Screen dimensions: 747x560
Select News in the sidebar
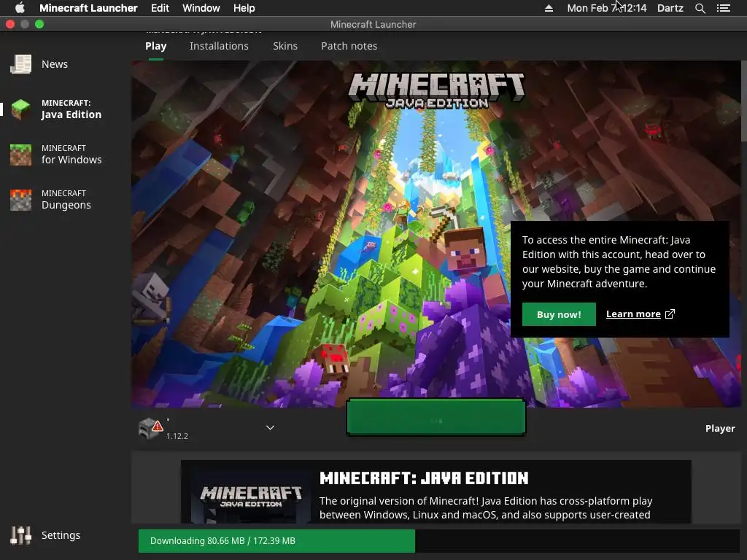tap(54, 64)
